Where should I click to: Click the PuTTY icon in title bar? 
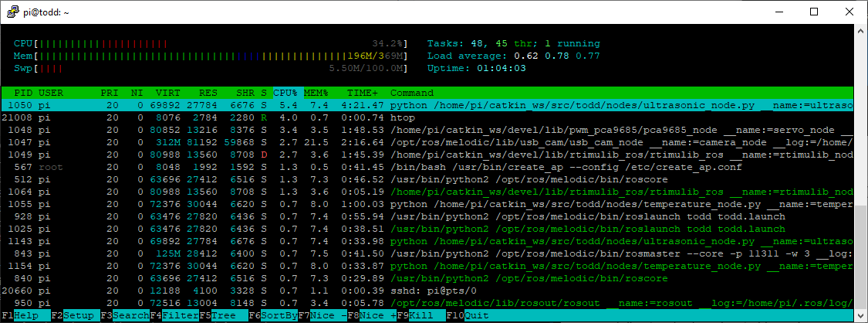point(15,12)
